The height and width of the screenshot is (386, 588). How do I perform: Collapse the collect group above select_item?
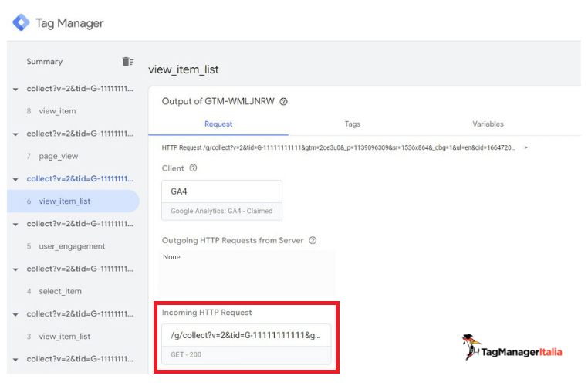15,269
